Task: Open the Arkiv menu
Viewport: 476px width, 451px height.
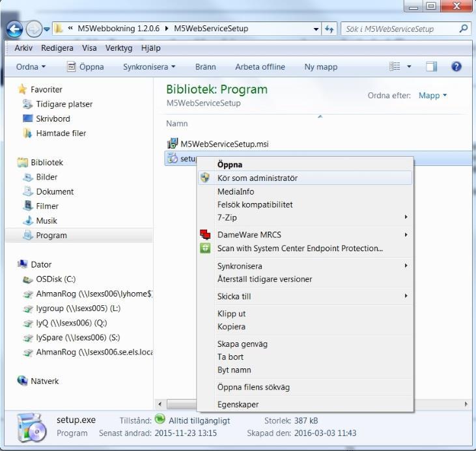Action: 23,48
